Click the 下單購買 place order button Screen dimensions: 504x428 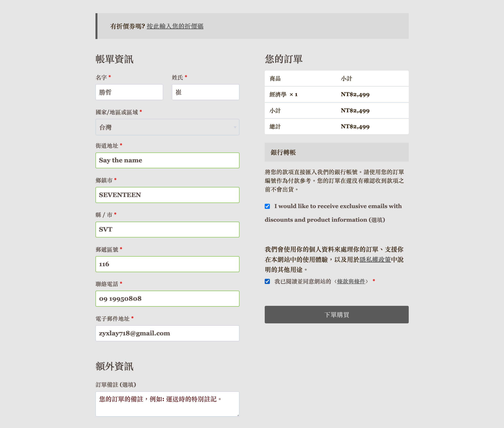pyautogui.click(x=337, y=315)
